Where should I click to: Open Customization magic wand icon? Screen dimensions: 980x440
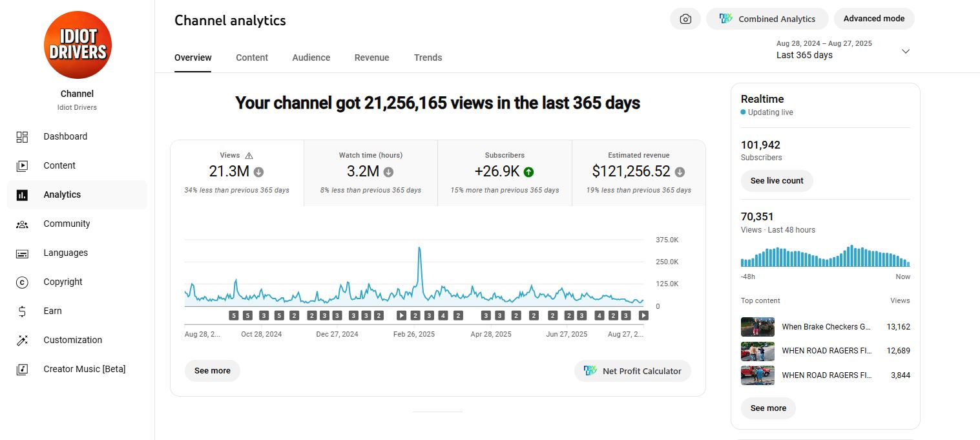tap(22, 340)
